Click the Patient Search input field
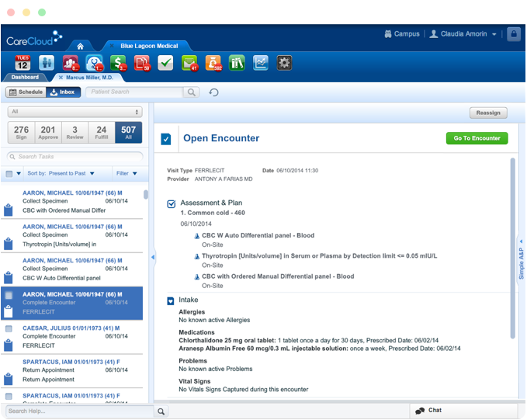 (135, 92)
